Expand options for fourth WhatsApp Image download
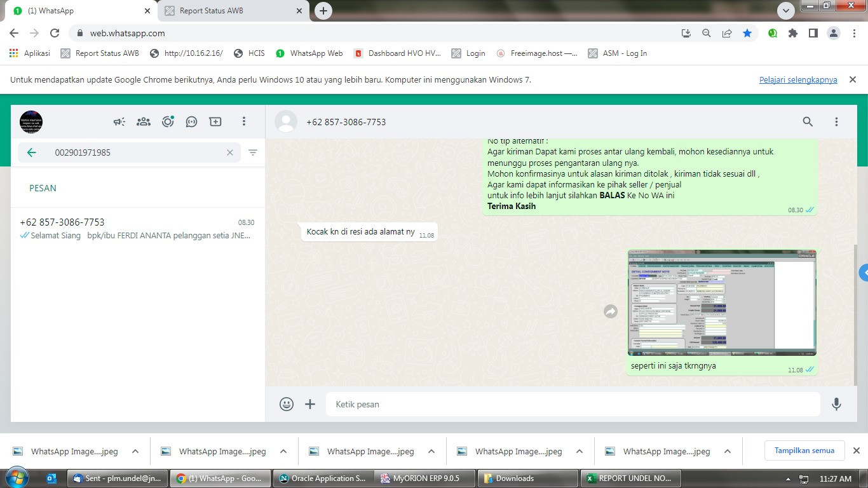Image resolution: width=868 pixels, height=488 pixels. pos(580,452)
